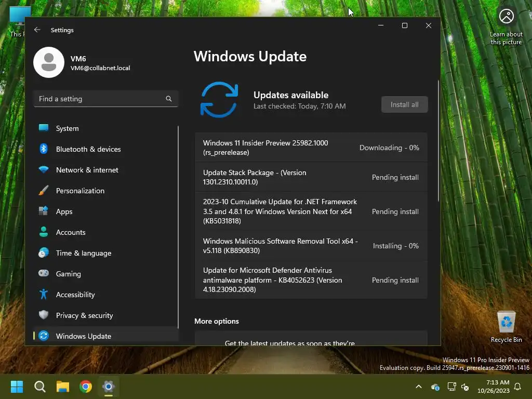Click the Privacy & security shield icon
Screen dimensions: 532x399
click(44, 315)
